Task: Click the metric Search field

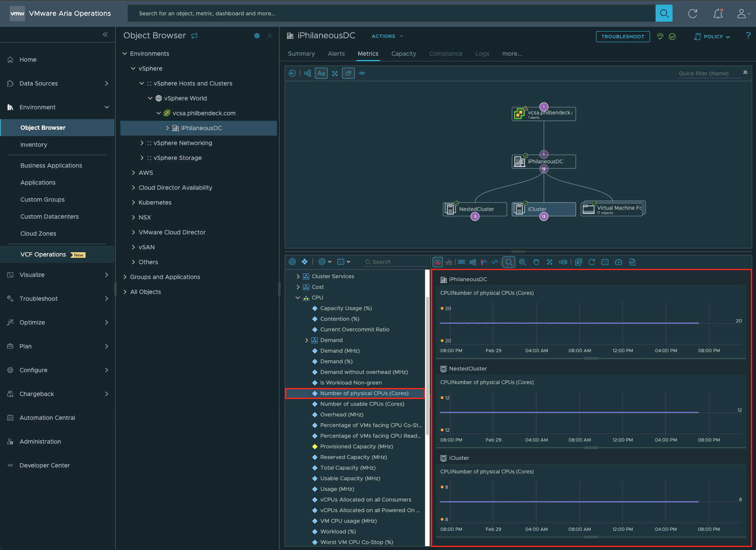Action: pyautogui.click(x=396, y=262)
